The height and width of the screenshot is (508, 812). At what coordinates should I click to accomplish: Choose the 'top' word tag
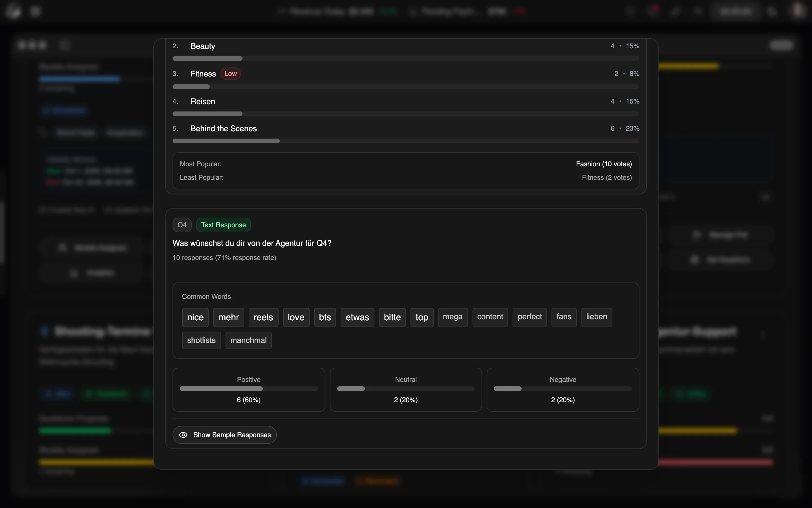pos(422,317)
